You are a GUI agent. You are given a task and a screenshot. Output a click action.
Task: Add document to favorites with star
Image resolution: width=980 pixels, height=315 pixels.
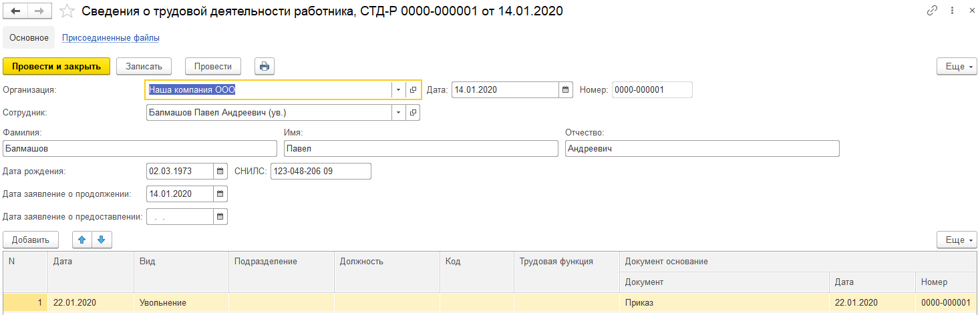(67, 11)
